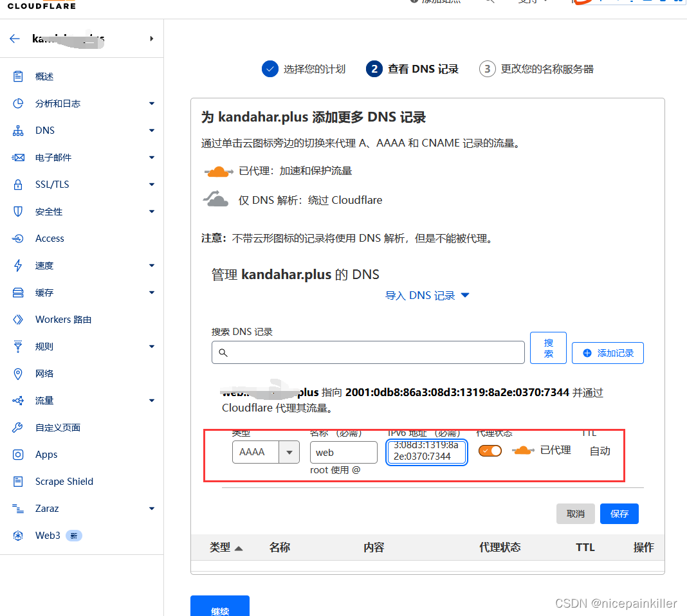Viewport: 687px width, 616px height.
Task: Open the Apps section
Action: click(46, 454)
